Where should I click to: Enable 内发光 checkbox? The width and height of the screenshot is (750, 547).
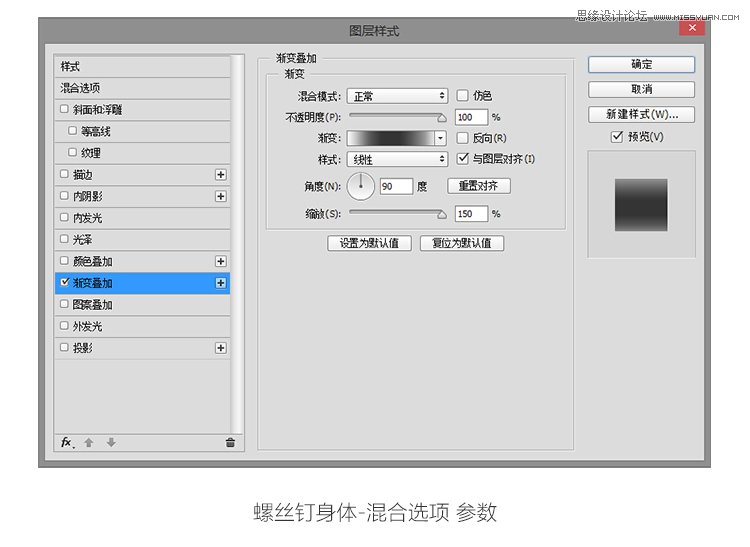[x=64, y=217]
